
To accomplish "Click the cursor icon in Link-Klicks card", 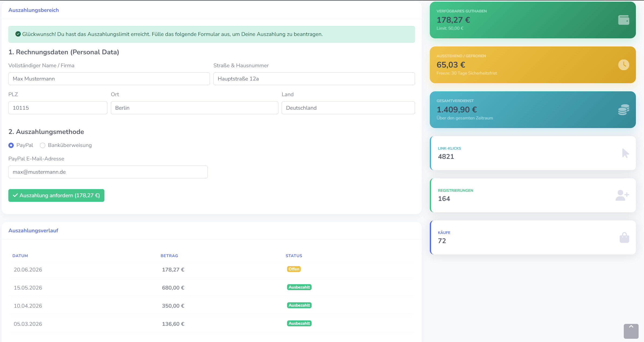I will [x=625, y=153].
